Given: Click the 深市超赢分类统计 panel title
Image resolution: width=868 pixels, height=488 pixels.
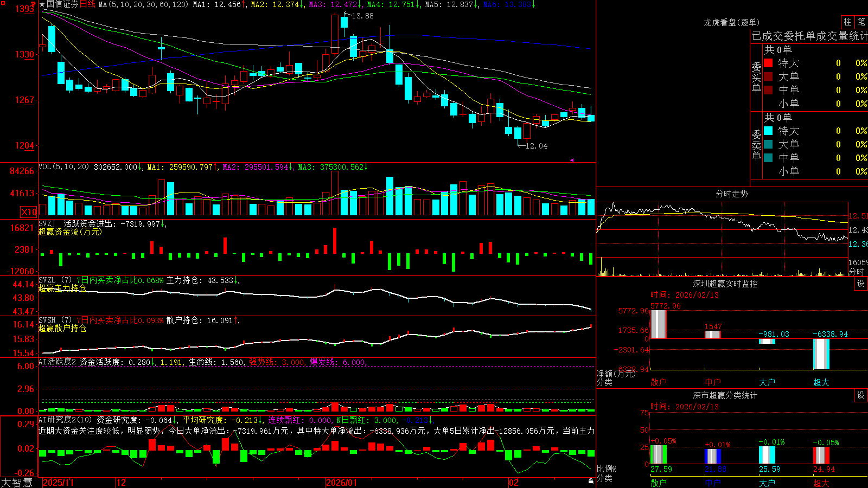Looking at the screenshot, I should [x=725, y=395].
